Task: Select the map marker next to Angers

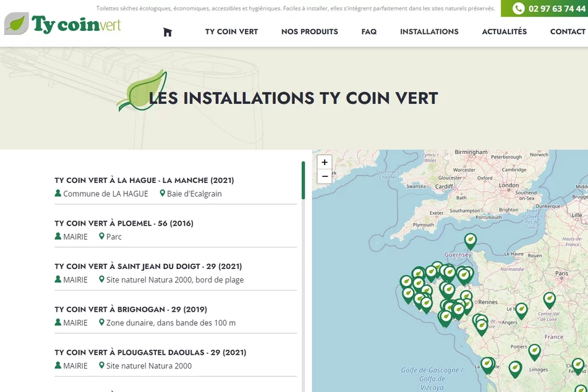Action: 521,309
